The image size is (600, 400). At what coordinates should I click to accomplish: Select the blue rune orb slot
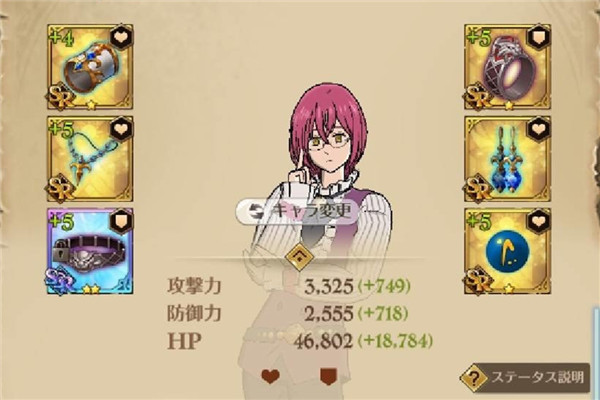pyautogui.click(x=507, y=251)
